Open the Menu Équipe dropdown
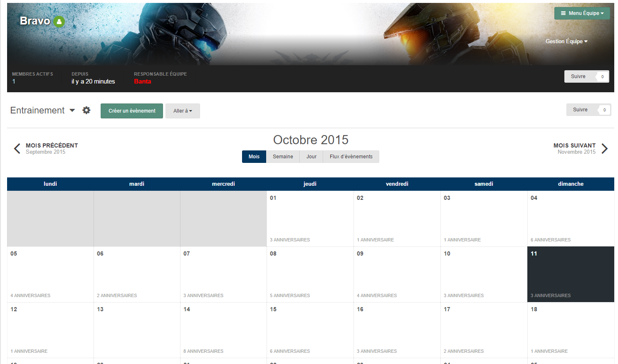618x364 pixels. 582,13
